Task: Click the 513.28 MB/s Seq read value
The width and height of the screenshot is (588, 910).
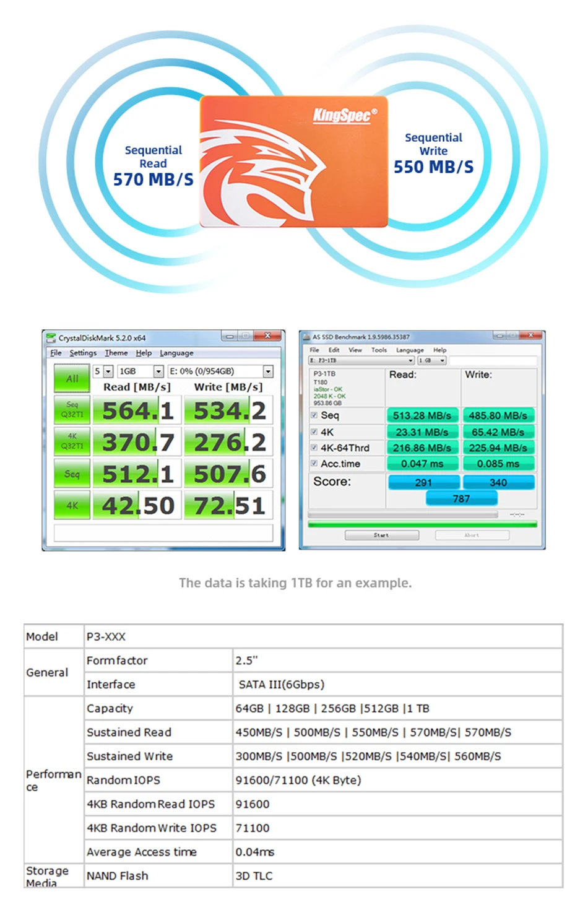Action: coord(423,415)
